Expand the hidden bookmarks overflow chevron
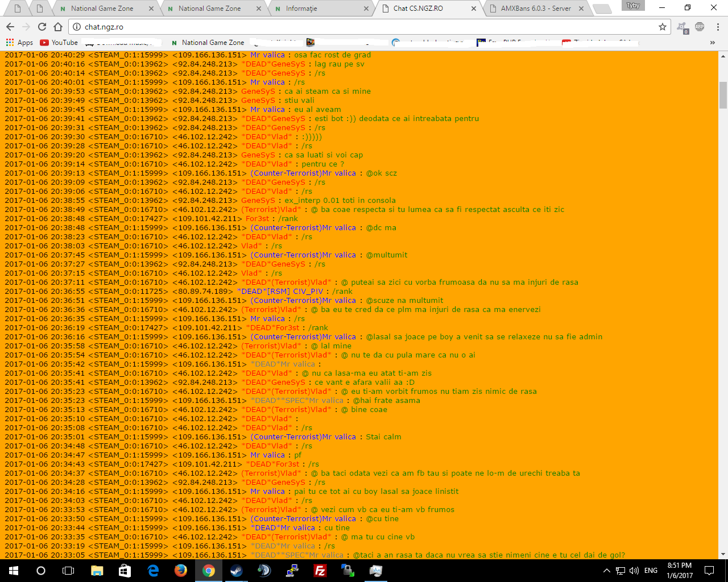728x582 pixels. 712,43
